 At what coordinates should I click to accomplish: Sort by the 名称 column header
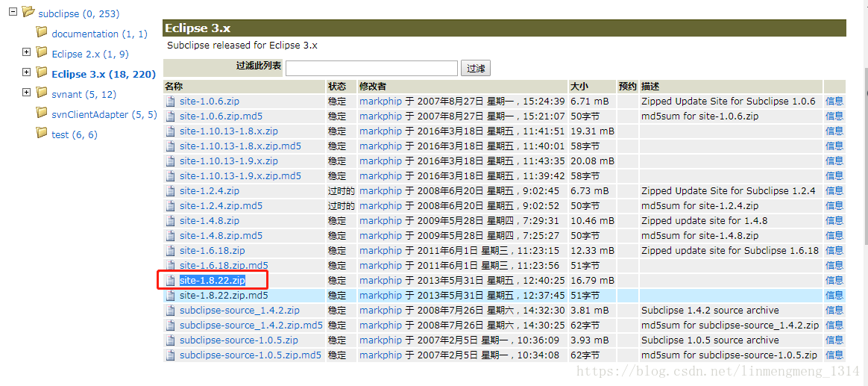point(174,87)
